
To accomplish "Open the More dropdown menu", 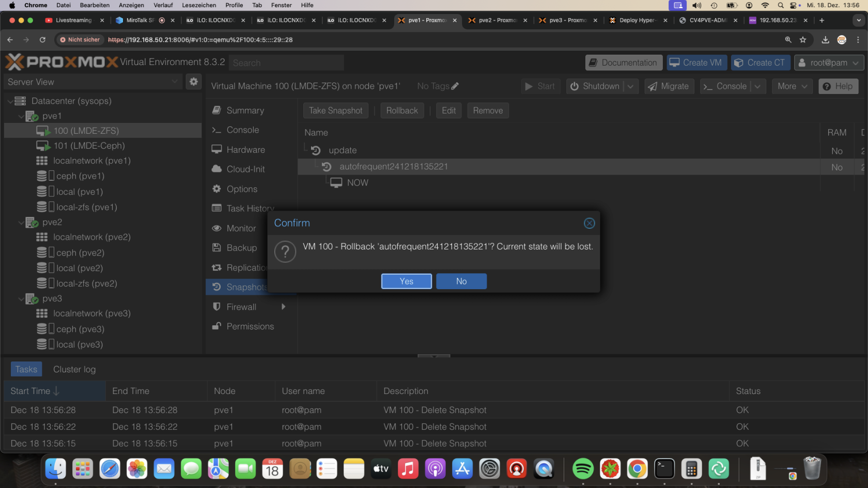I will click(792, 86).
